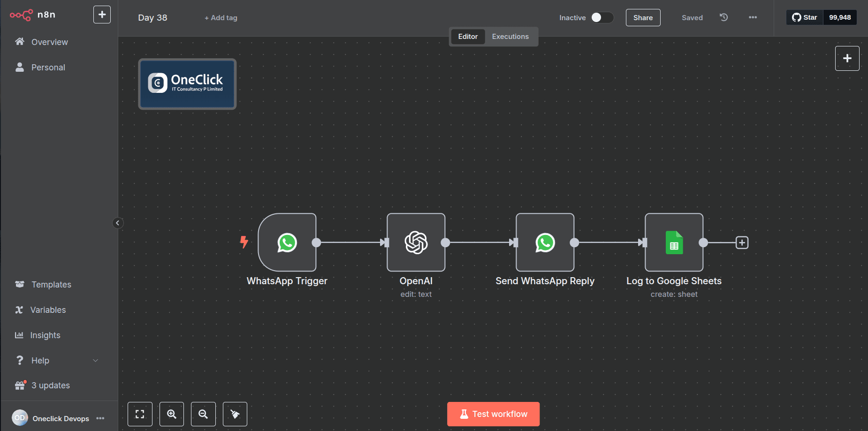Click Add tag next to workflow name
Screen dimensions: 868x431
point(221,18)
